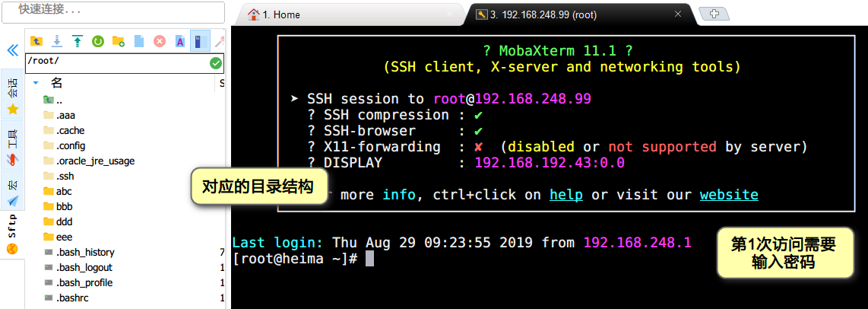Go to parent folder via toolbar icon
Screen dimensions: 868x309
36,40
